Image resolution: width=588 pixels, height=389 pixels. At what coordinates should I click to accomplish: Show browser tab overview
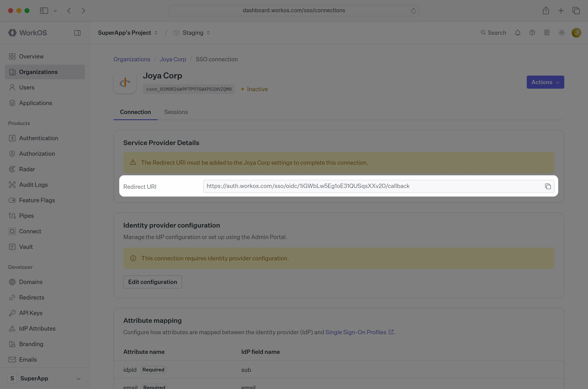576,11
